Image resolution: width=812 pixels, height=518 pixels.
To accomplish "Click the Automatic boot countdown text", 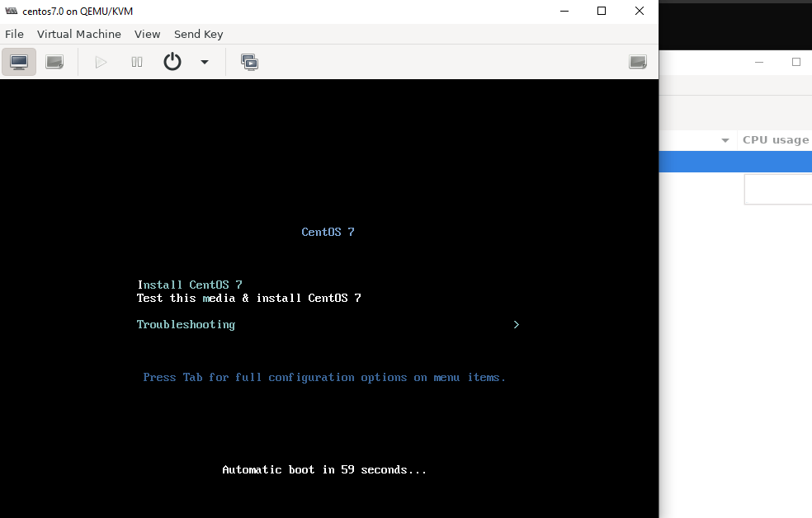I will [x=324, y=470].
